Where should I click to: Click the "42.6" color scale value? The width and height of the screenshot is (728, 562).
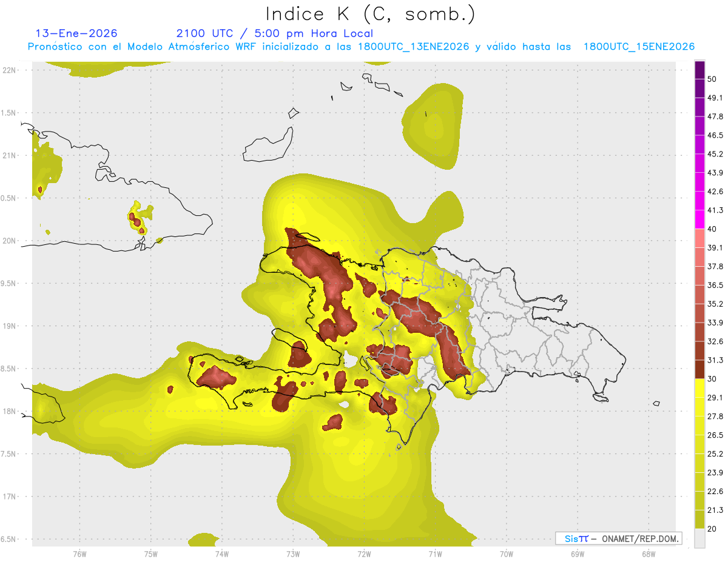pyautogui.click(x=715, y=192)
